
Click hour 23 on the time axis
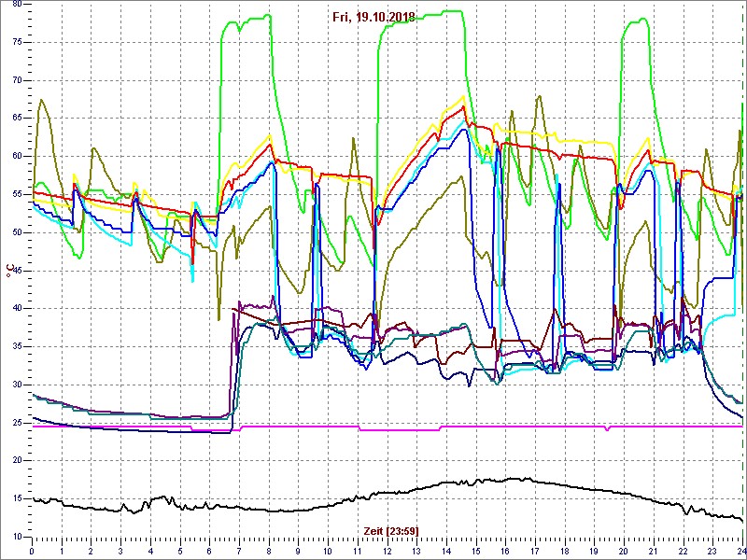tap(712, 551)
